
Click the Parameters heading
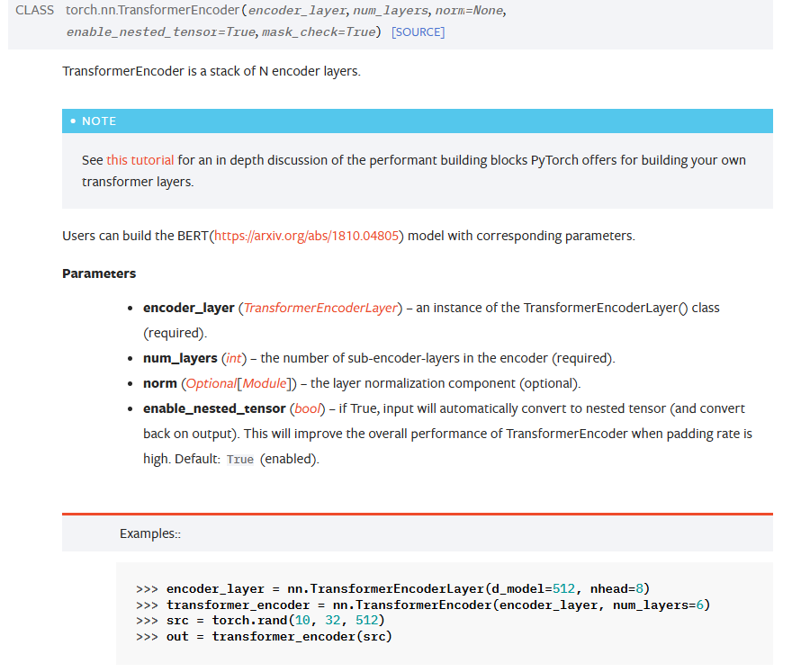pyautogui.click(x=99, y=273)
